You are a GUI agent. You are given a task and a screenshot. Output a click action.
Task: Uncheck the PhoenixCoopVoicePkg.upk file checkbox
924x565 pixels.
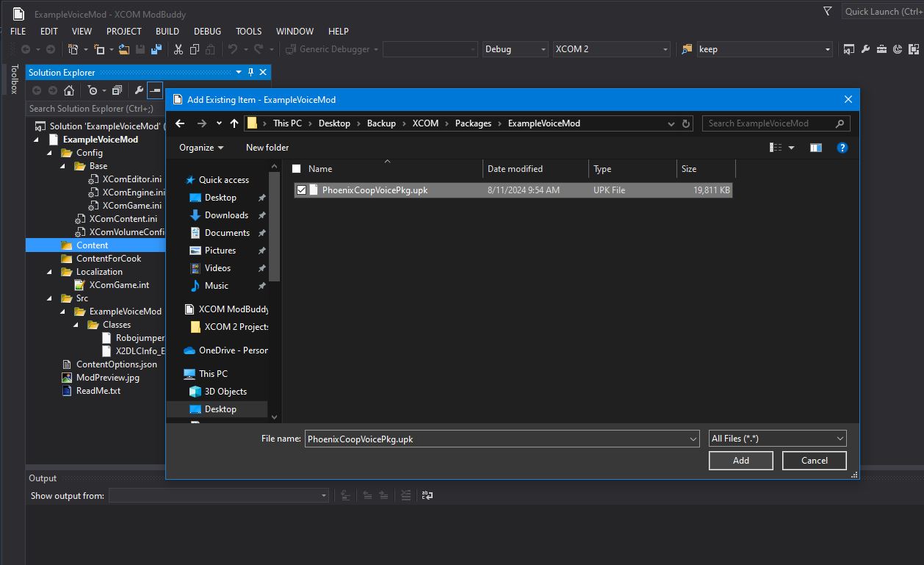(x=301, y=190)
